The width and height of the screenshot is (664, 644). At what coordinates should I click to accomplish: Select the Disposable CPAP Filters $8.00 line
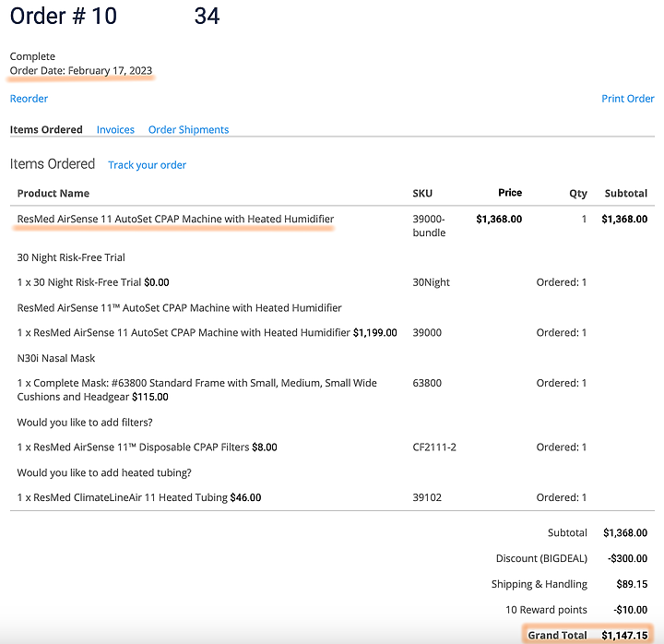(147, 447)
